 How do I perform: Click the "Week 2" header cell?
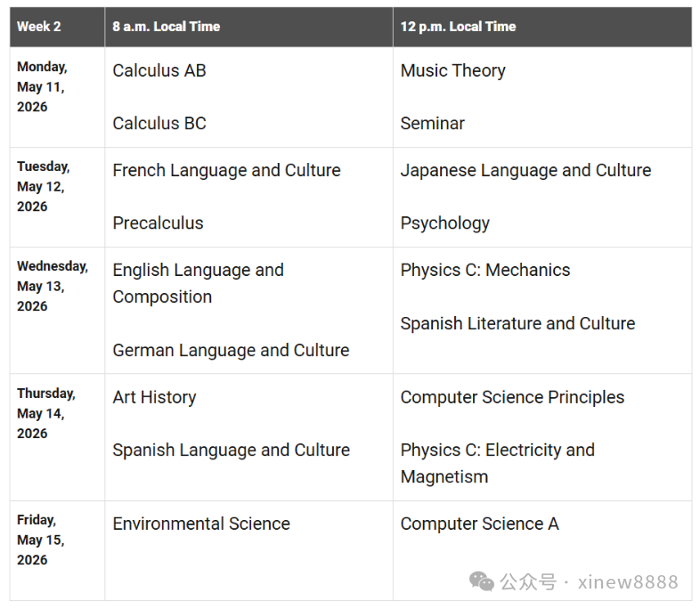tap(39, 27)
